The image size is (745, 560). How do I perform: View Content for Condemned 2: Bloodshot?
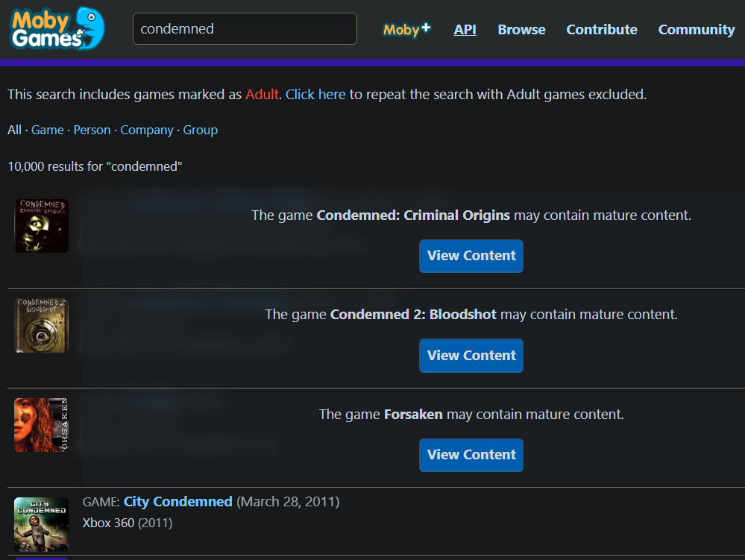click(x=471, y=356)
